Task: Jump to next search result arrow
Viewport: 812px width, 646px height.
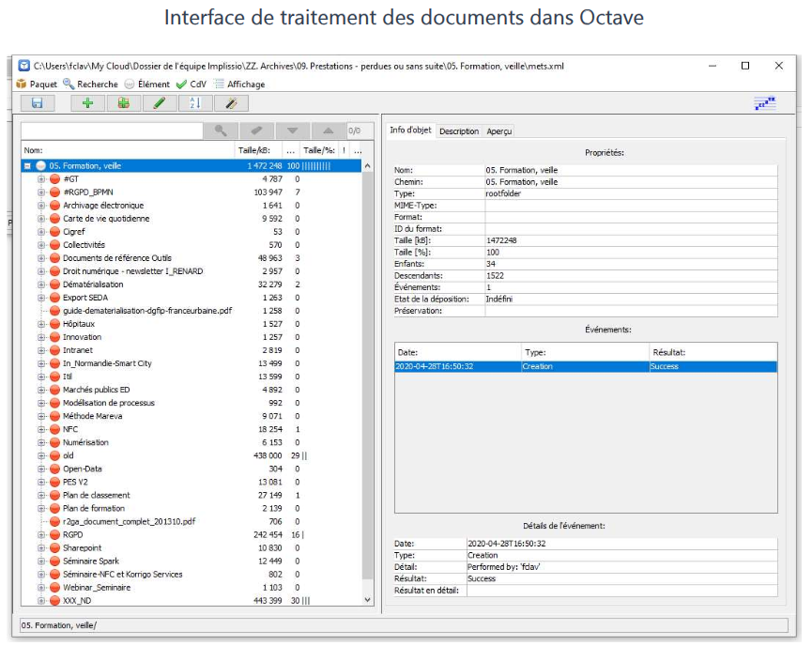Action: (x=292, y=131)
